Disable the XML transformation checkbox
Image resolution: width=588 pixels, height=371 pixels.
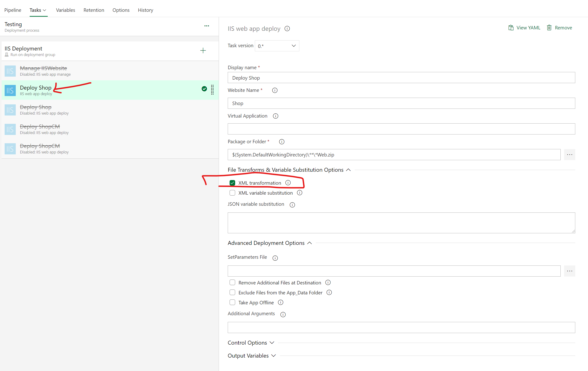pos(232,182)
